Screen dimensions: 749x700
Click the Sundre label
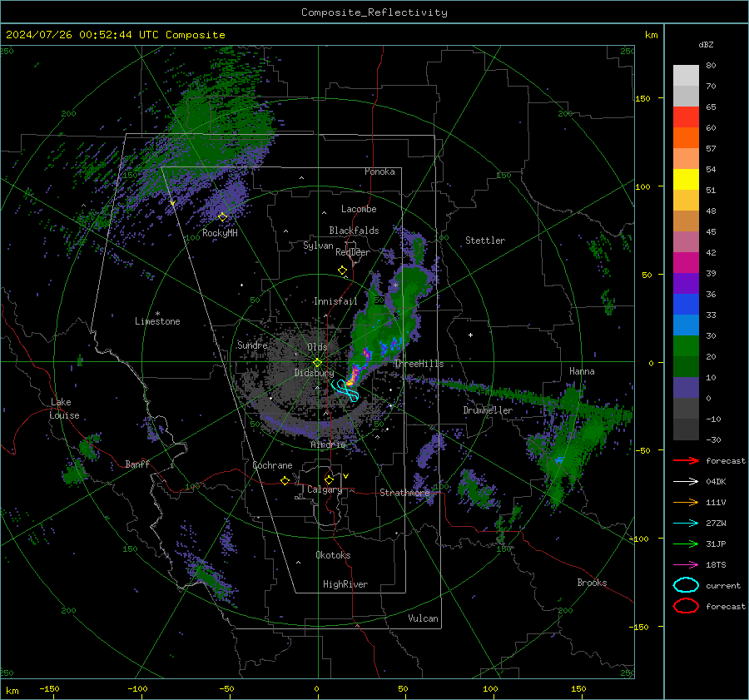pos(252,345)
